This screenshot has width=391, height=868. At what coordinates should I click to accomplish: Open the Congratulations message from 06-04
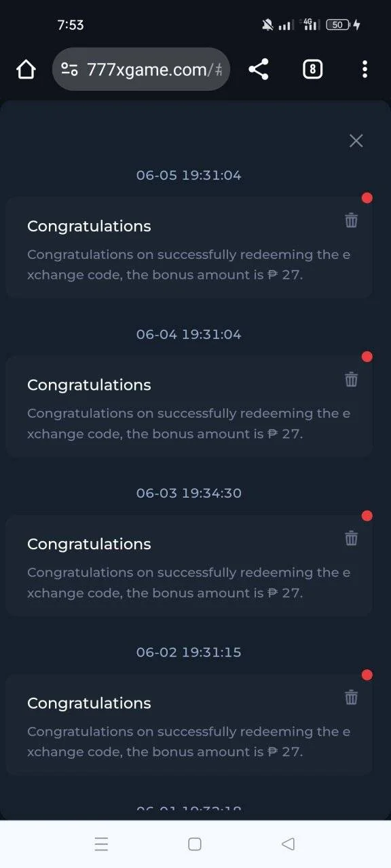point(189,406)
